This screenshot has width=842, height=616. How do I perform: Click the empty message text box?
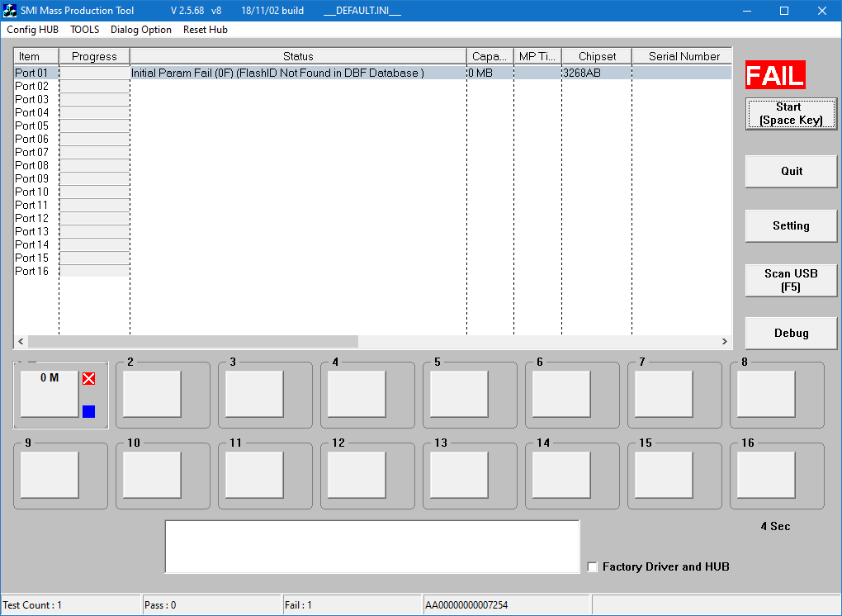click(x=372, y=546)
